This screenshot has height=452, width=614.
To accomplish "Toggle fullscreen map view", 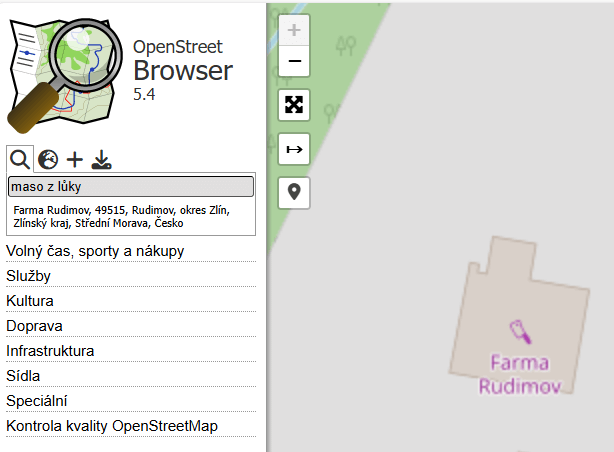I will point(294,105).
